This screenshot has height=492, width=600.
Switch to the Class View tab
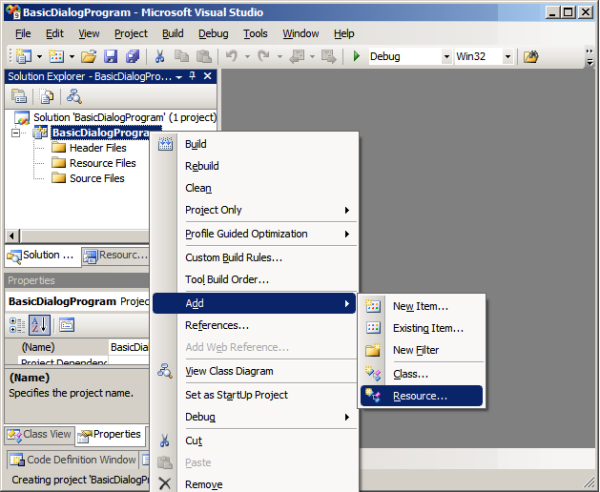click(x=40, y=435)
